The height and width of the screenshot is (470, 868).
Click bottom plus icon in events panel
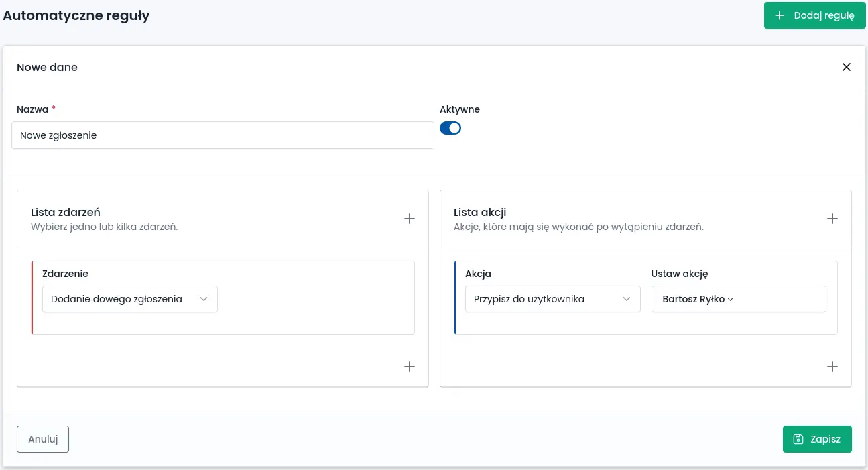(x=410, y=367)
